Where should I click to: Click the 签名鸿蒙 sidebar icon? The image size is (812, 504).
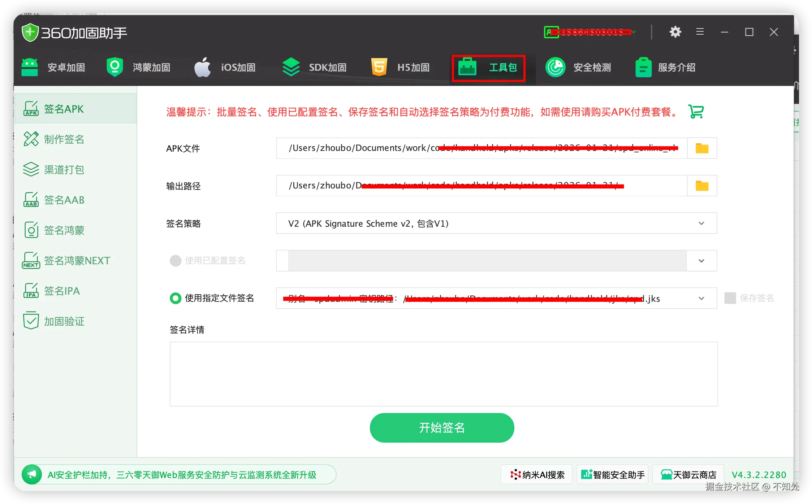tap(31, 230)
